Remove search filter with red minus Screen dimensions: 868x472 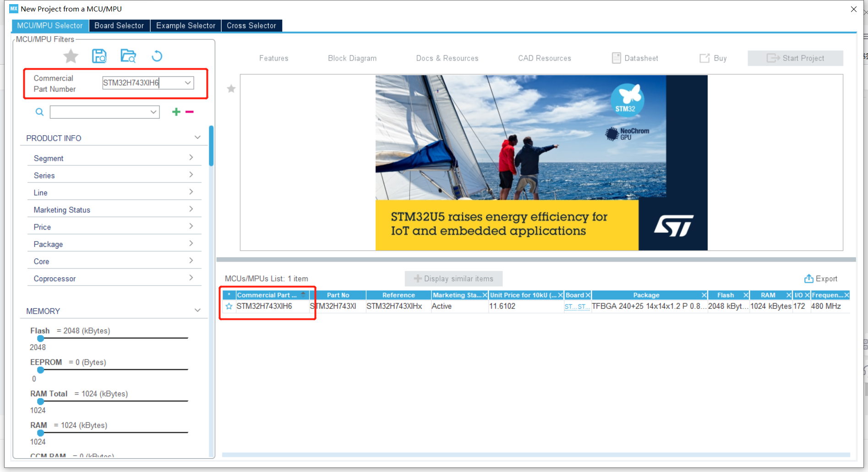coord(190,112)
